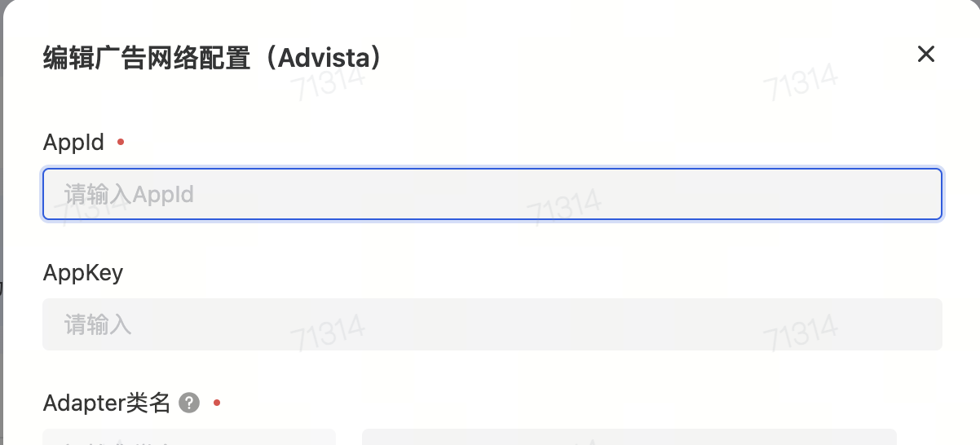Click the red required dot beside AppId
The width and height of the screenshot is (980, 445).
click(x=121, y=143)
